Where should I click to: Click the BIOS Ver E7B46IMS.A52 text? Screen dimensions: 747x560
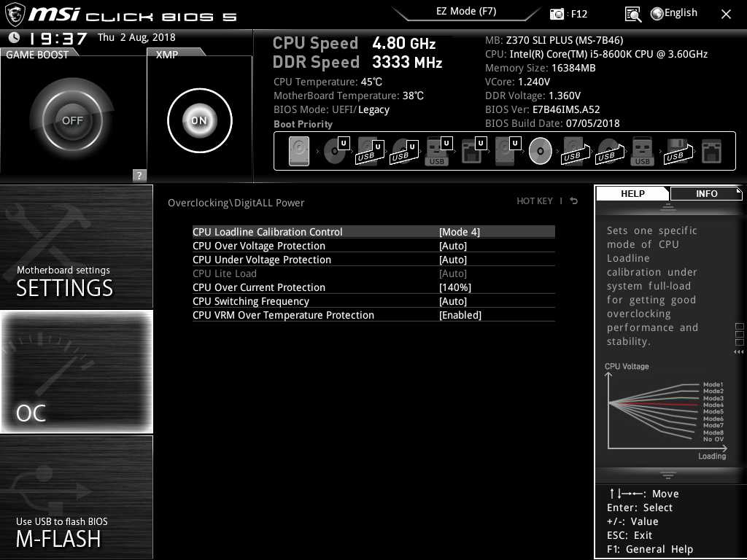tap(542, 109)
